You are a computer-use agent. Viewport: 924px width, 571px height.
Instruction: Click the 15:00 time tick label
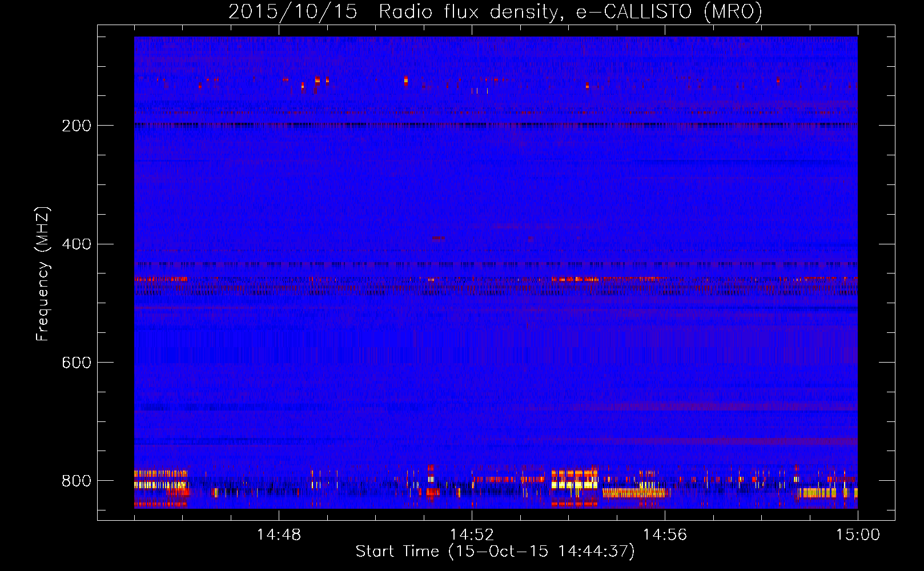[858, 535]
